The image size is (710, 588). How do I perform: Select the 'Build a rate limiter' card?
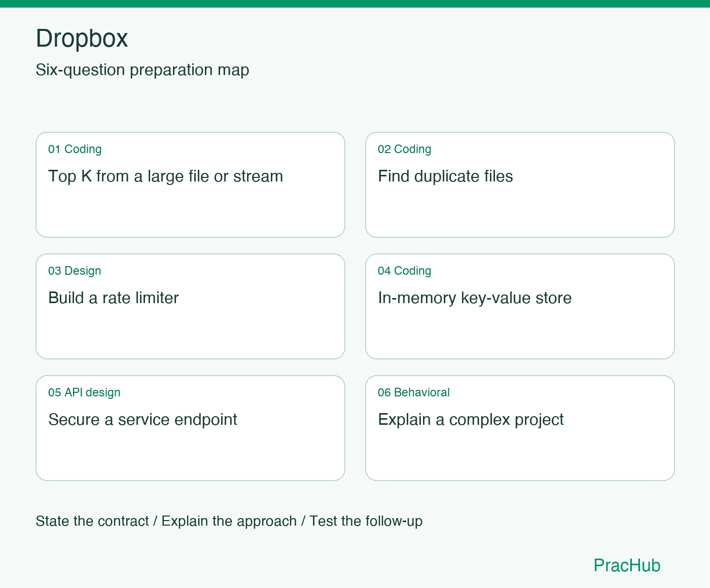click(x=190, y=306)
